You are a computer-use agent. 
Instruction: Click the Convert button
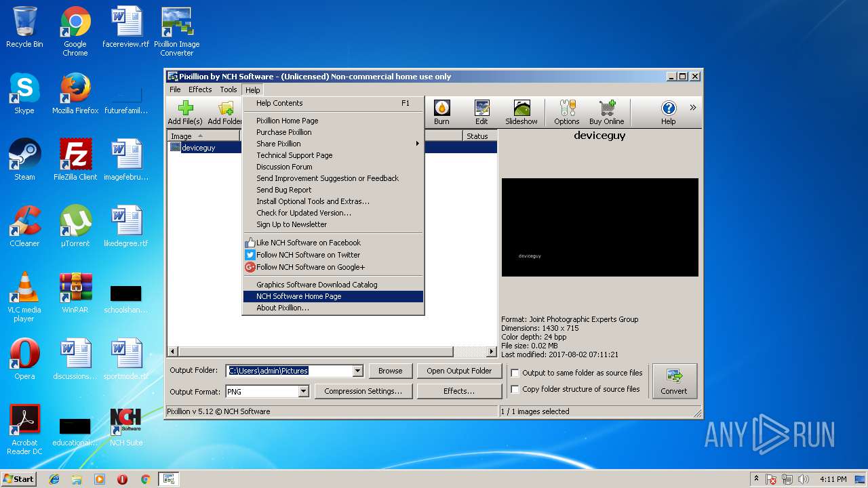tap(674, 381)
